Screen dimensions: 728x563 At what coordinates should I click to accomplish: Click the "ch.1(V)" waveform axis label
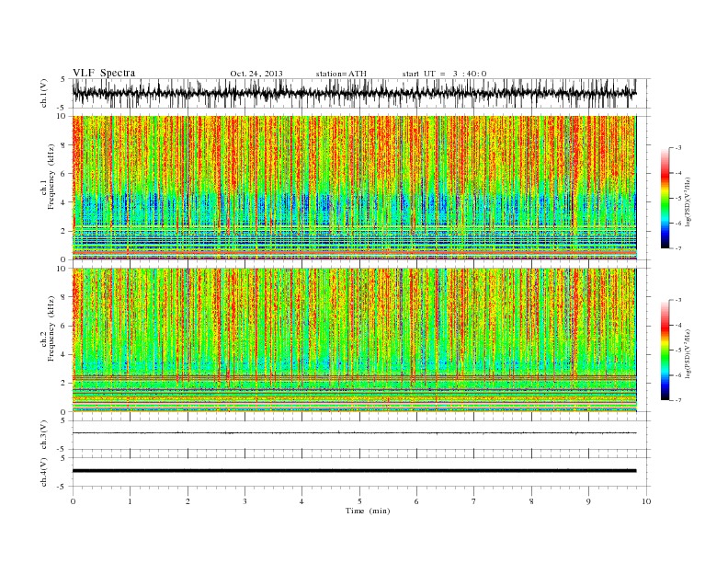[44, 94]
